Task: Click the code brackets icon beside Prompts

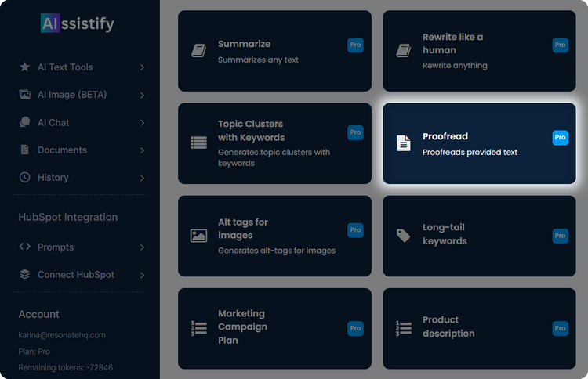Action: pos(24,247)
